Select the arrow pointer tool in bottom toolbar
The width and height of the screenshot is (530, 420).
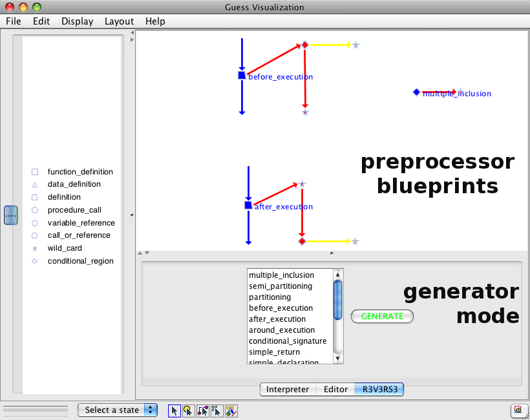pos(175,410)
